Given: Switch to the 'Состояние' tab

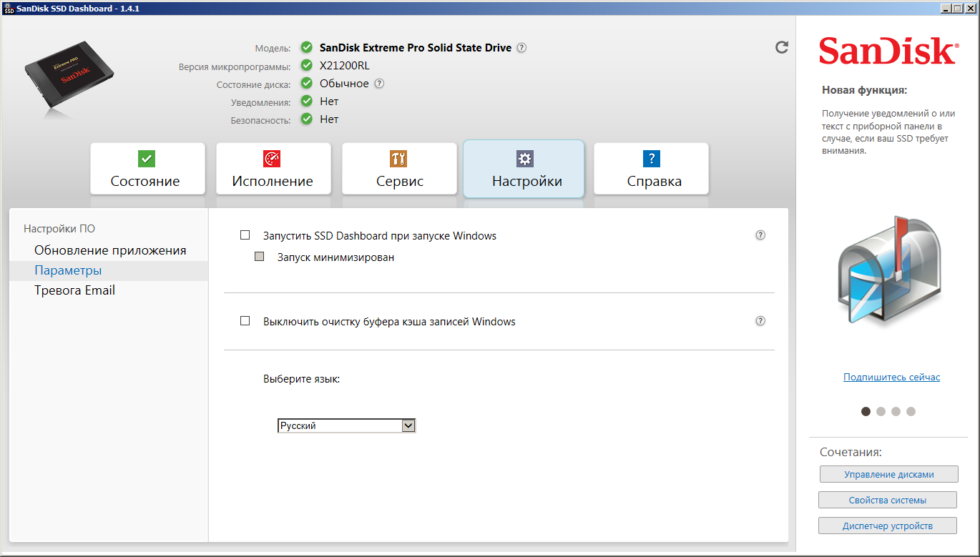Looking at the screenshot, I should point(147,169).
